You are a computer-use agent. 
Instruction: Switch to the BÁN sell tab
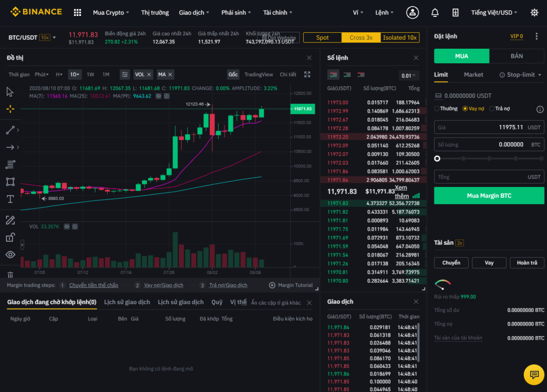point(517,56)
